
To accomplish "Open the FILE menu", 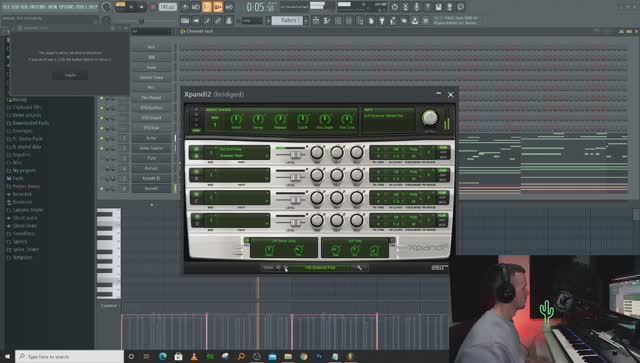I will [6, 7].
